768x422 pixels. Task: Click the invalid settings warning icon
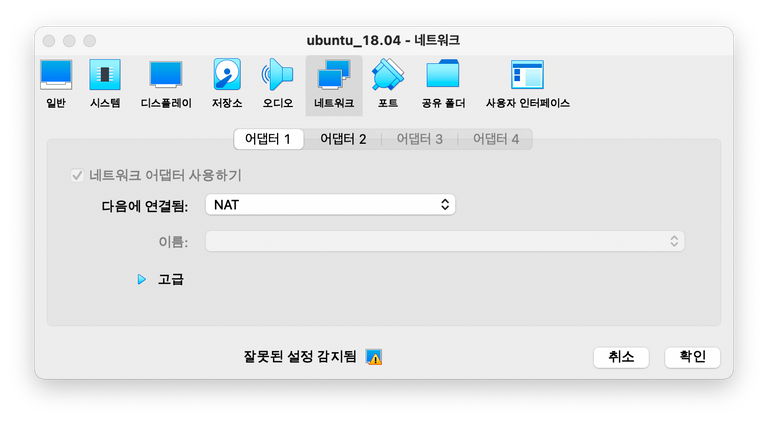point(374,357)
